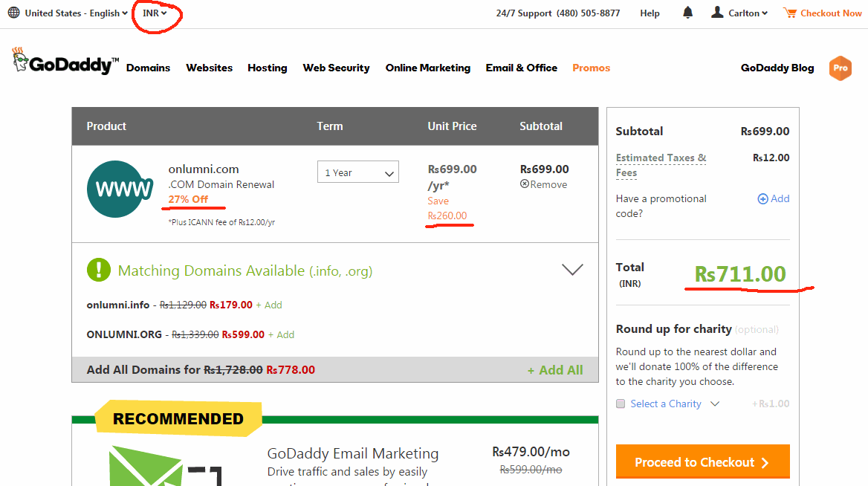Click the GoDaddy Blog link
Image resolution: width=868 pixels, height=486 pixels.
coord(777,68)
